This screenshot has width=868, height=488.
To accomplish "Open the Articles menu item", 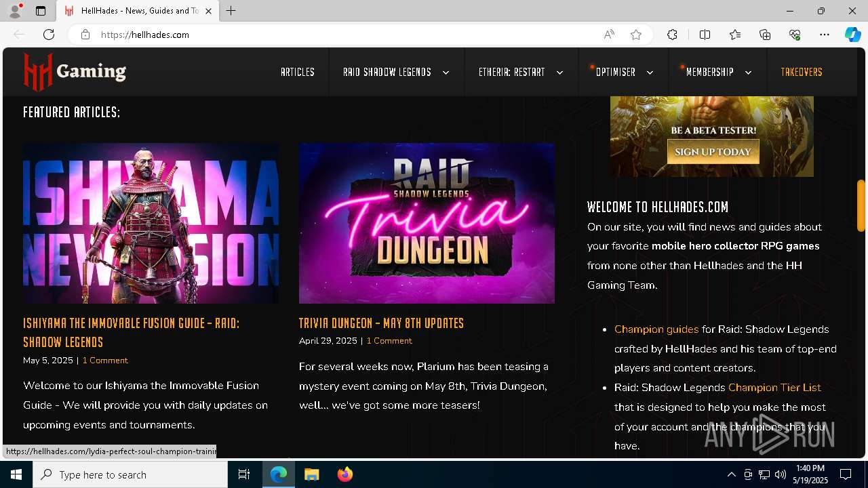I will click(x=298, y=72).
